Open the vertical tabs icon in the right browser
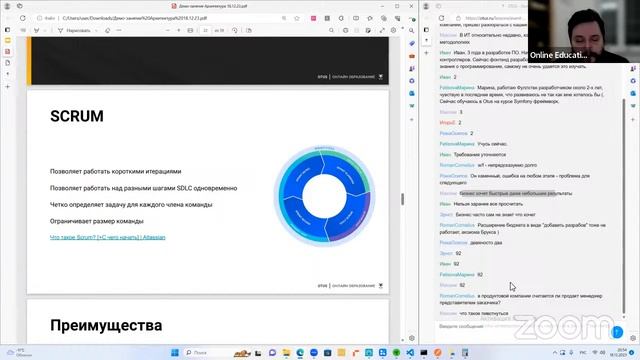 tap(427, 30)
